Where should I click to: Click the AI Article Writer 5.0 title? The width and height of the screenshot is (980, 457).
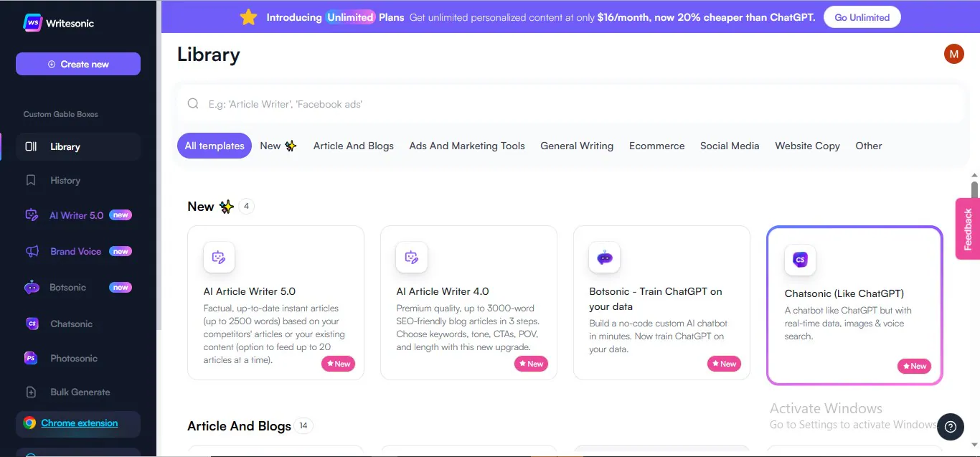[250, 291]
